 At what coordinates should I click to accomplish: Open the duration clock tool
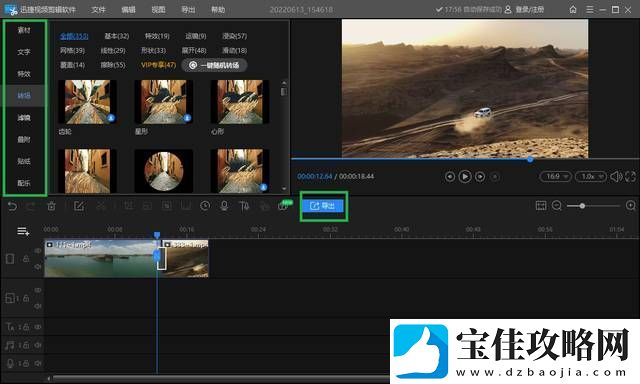click(x=205, y=206)
